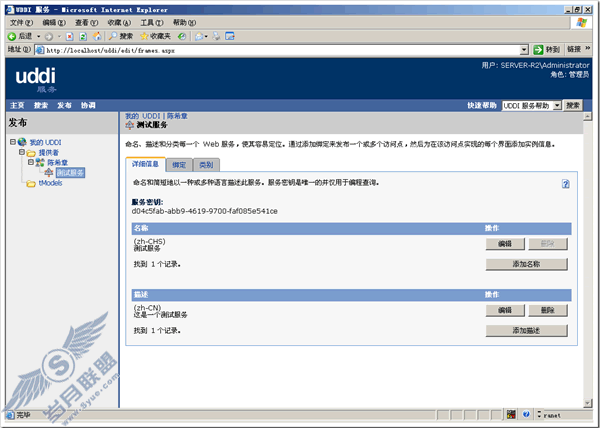Open the Forward button dropdown arrow
The height and width of the screenshot is (428, 600).
tap(59, 37)
